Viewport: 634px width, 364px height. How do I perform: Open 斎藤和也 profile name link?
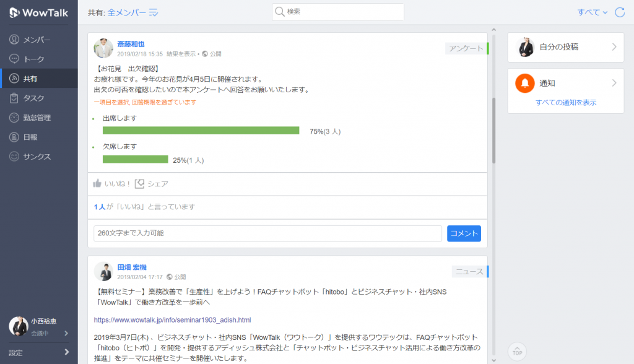131,44
